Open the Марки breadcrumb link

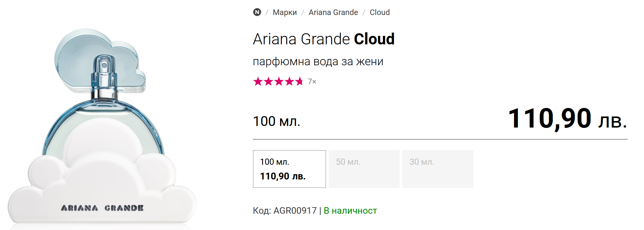(285, 12)
